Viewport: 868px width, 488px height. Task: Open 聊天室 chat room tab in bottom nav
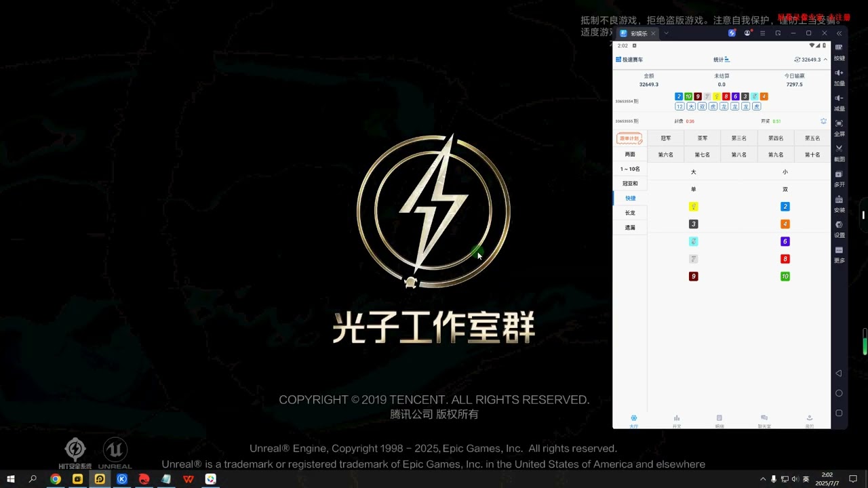click(x=764, y=421)
